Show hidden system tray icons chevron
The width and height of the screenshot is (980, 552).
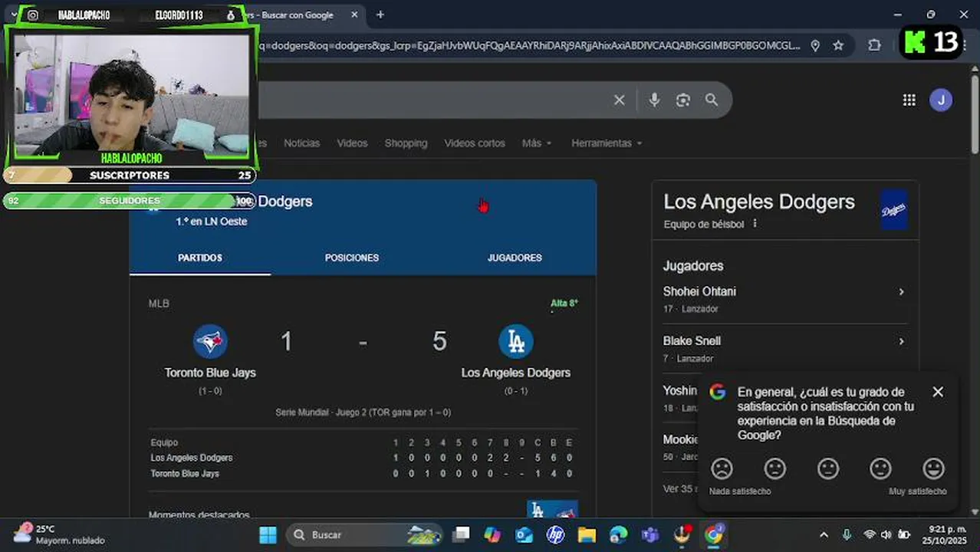824,534
